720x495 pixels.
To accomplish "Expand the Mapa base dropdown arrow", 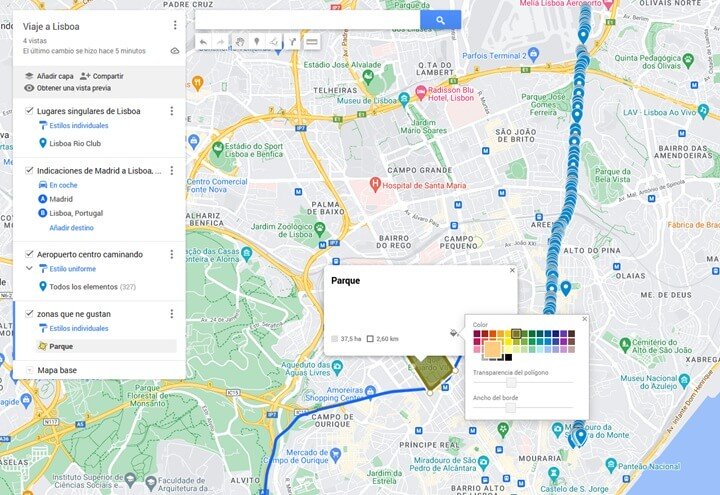I will (x=29, y=370).
